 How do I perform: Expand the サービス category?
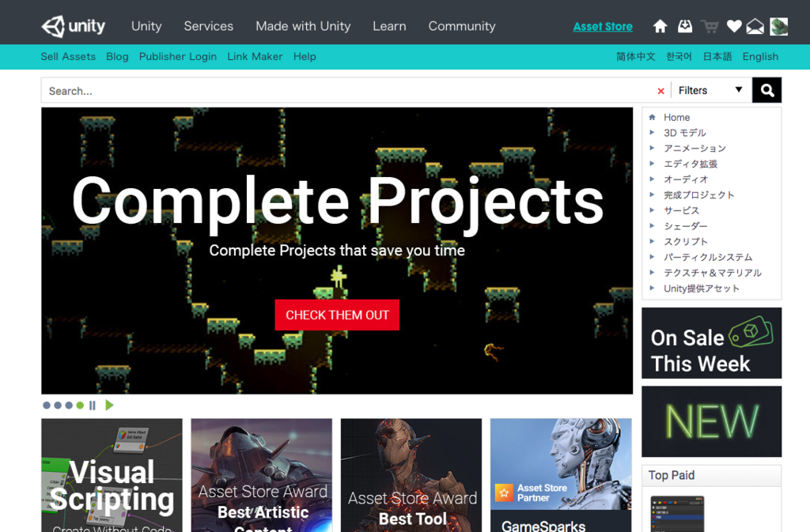[652, 210]
